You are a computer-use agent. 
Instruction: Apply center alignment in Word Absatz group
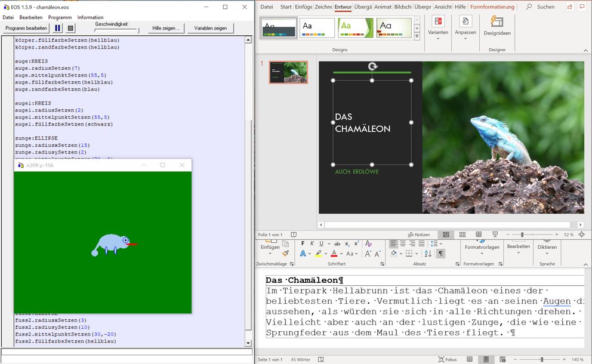403,243
